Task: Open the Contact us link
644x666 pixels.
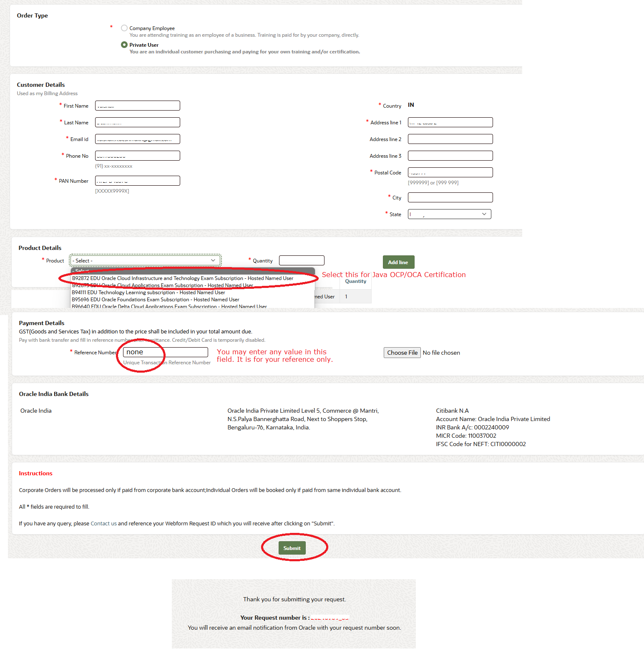Action: 103,523
